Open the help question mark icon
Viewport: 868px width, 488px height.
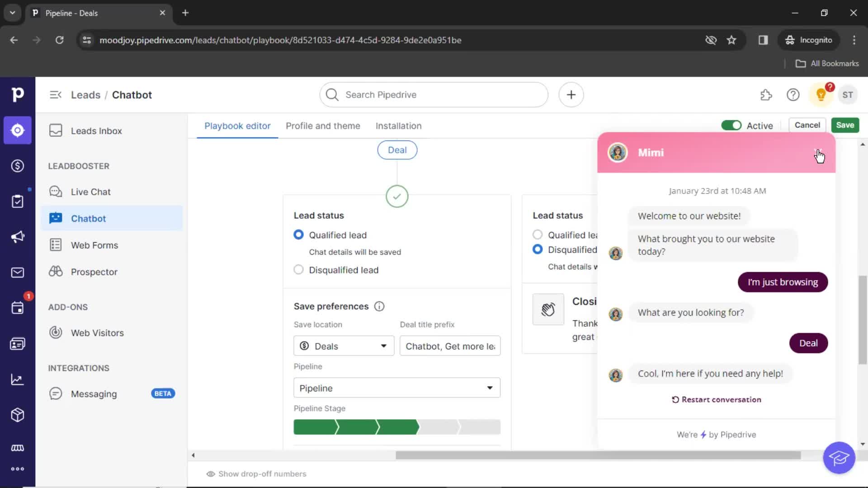[793, 95]
